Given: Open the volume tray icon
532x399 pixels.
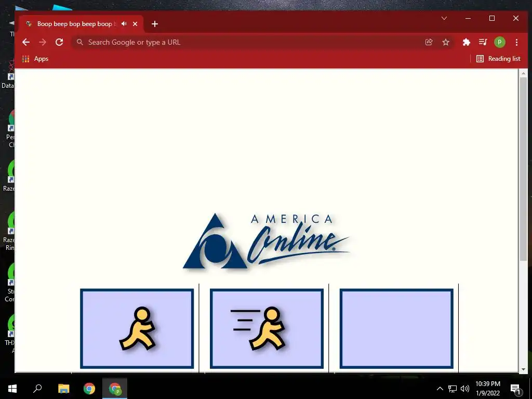Looking at the screenshot, I should (x=465, y=389).
